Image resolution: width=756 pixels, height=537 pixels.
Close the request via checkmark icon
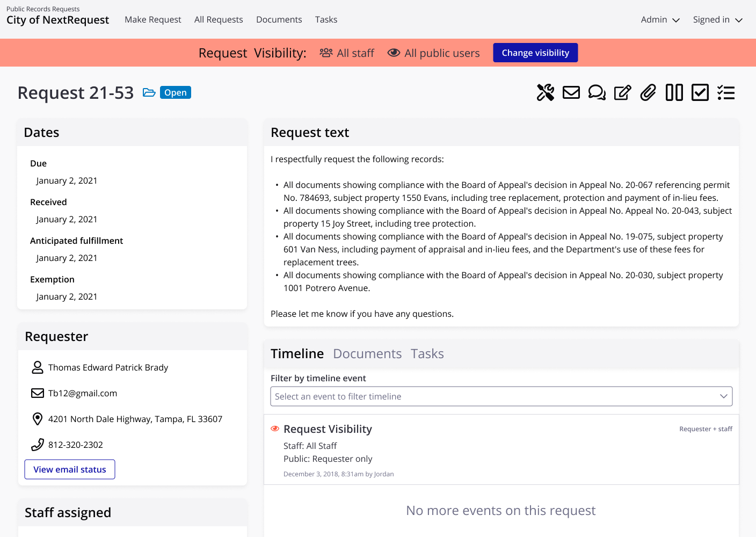(700, 92)
